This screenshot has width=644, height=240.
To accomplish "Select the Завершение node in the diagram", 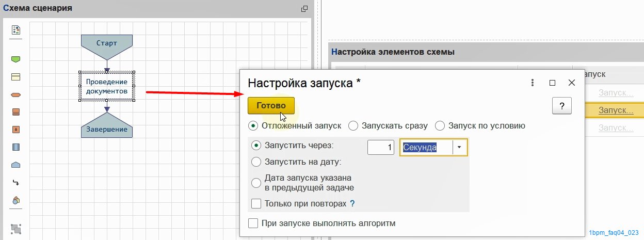I will [x=107, y=129].
